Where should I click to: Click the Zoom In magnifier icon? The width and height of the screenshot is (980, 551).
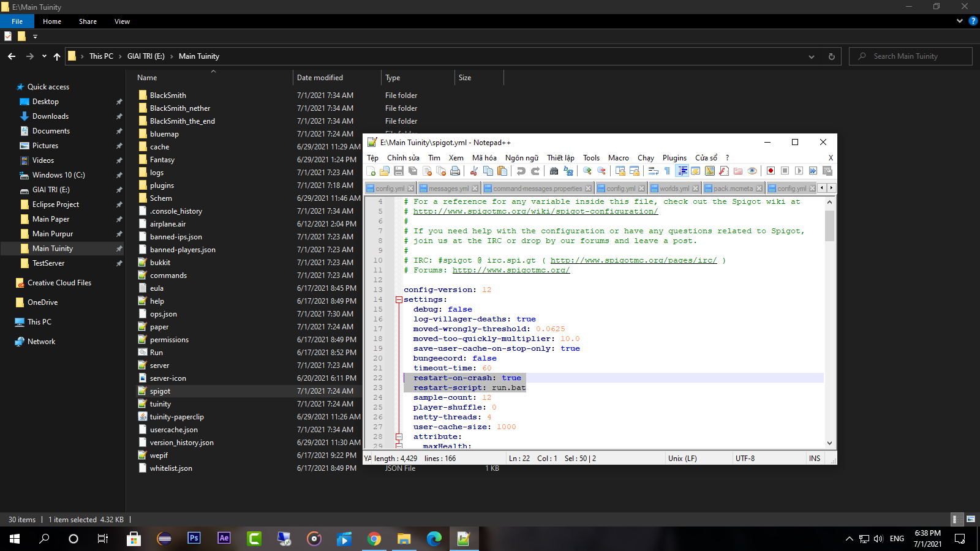click(x=587, y=171)
